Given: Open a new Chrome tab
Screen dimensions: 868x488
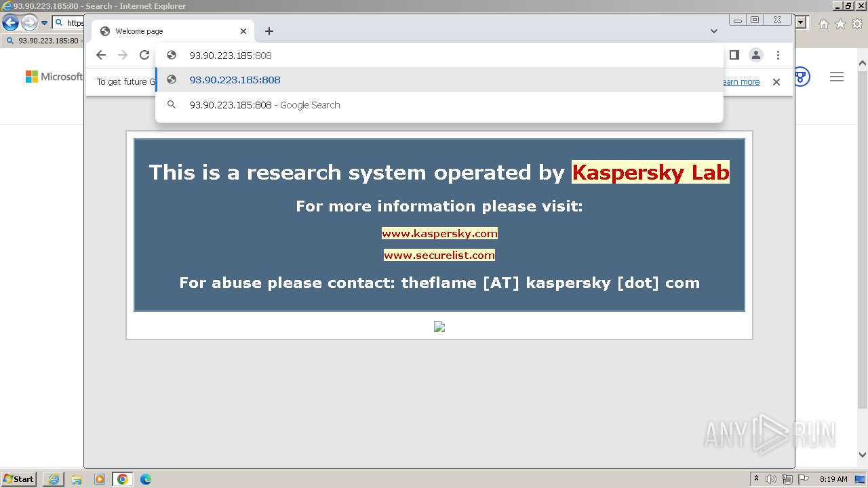Looking at the screenshot, I should [269, 31].
